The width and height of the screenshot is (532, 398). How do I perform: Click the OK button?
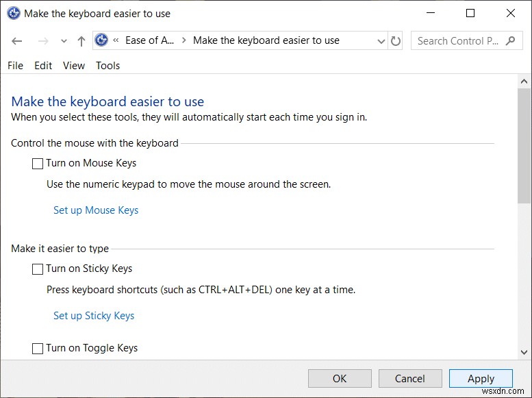(340, 378)
